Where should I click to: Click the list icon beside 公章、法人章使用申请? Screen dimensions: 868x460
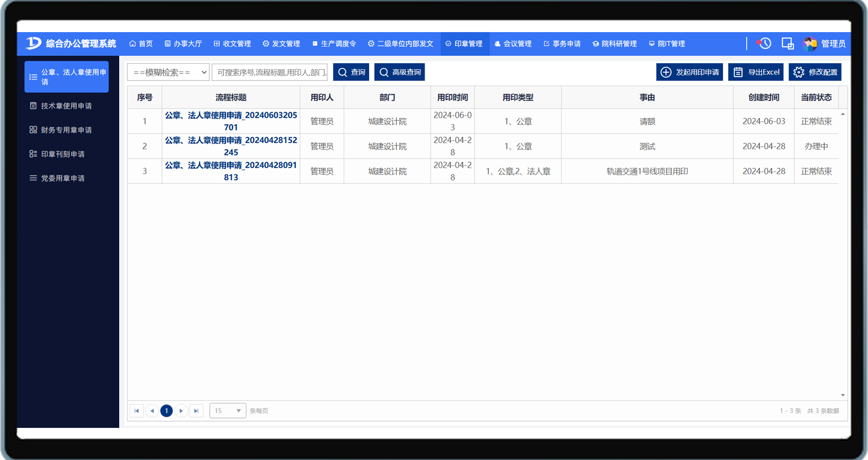click(33, 77)
